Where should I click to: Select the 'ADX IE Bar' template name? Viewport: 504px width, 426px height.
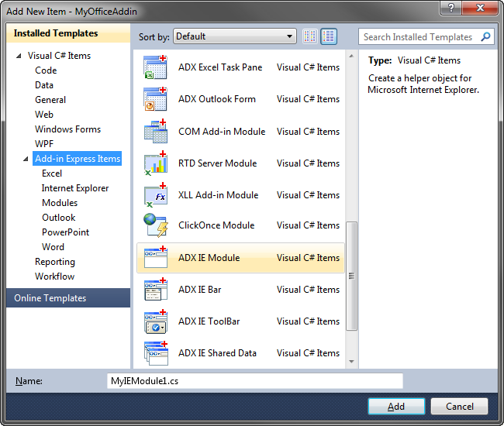click(199, 290)
